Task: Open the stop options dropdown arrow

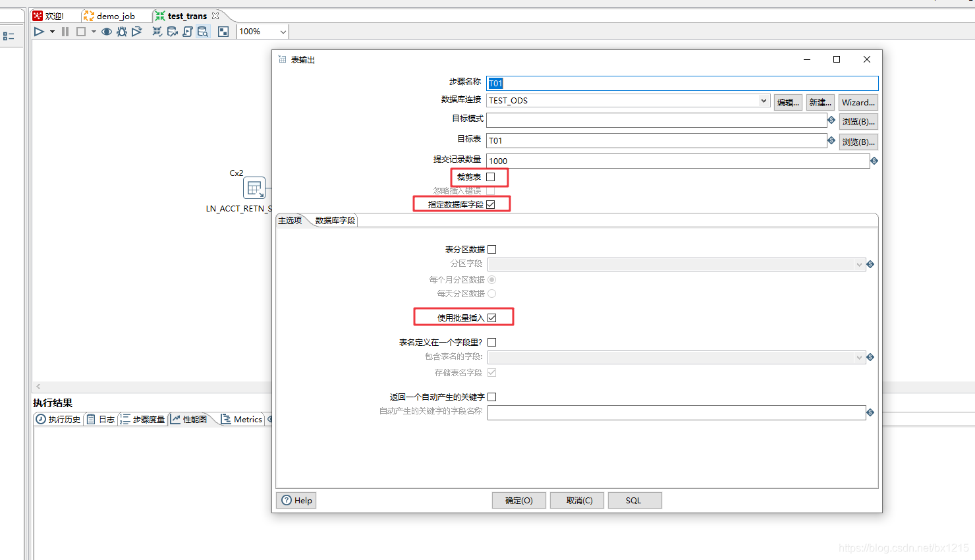Action: coord(94,32)
